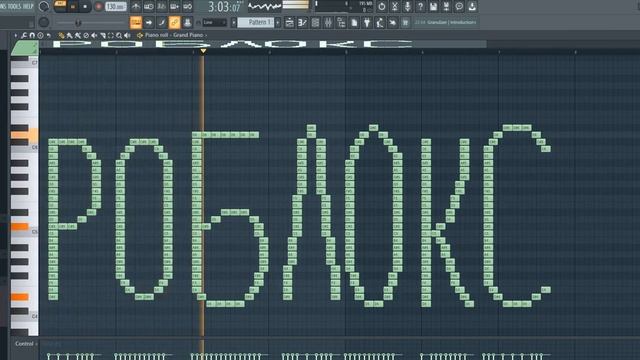
Task: Open the piano roll magnet snap menu
Action: coord(32,36)
